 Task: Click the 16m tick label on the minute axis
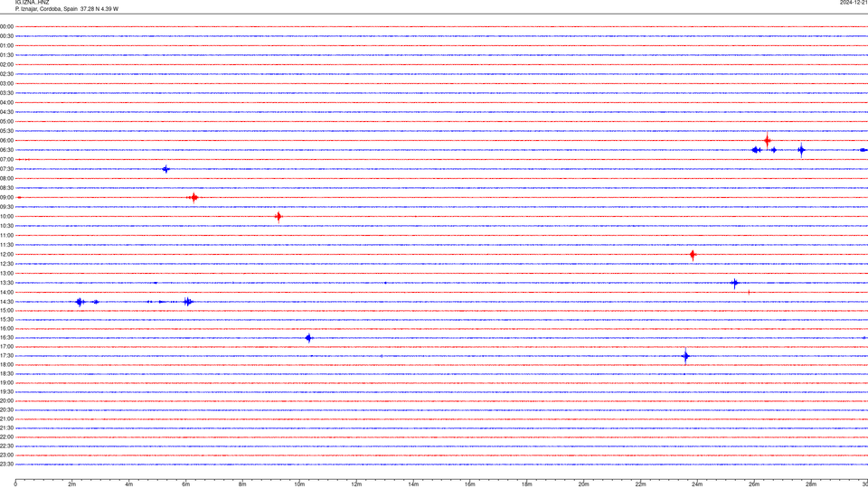[470, 484]
